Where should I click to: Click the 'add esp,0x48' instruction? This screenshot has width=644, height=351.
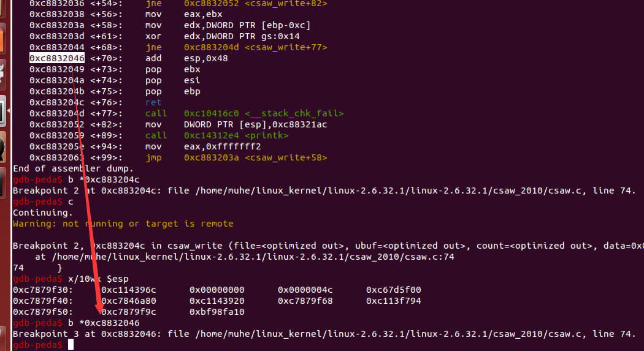click(x=173, y=58)
